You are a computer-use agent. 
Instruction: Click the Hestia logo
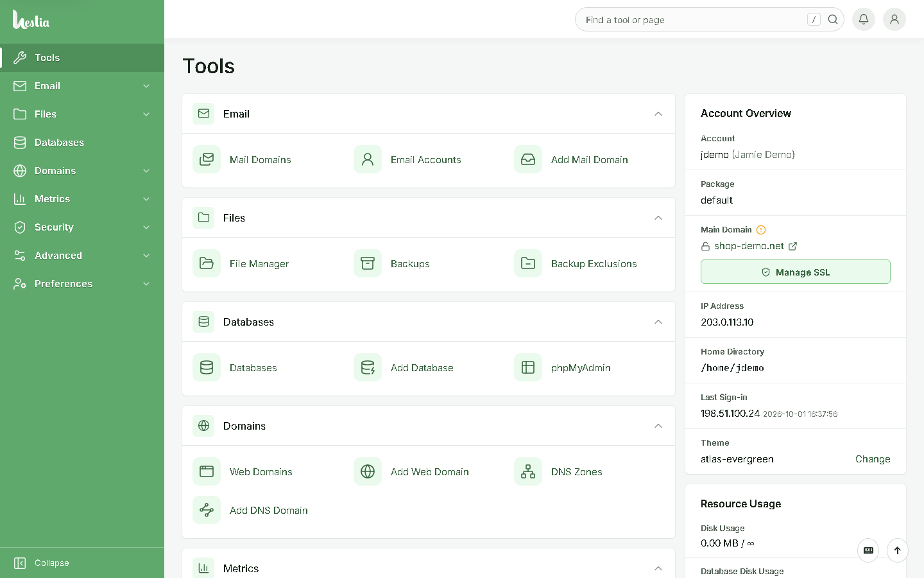click(31, 20)
